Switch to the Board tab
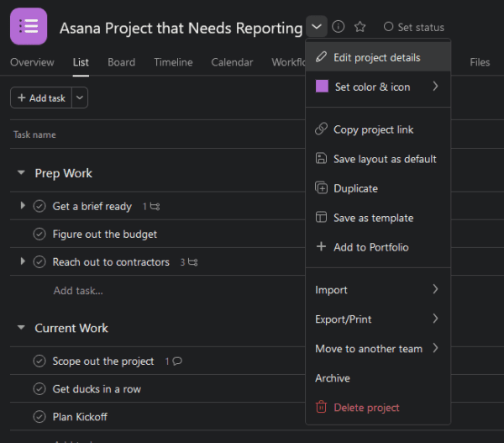This screenshot has width=504, height=443. (122, 62)
